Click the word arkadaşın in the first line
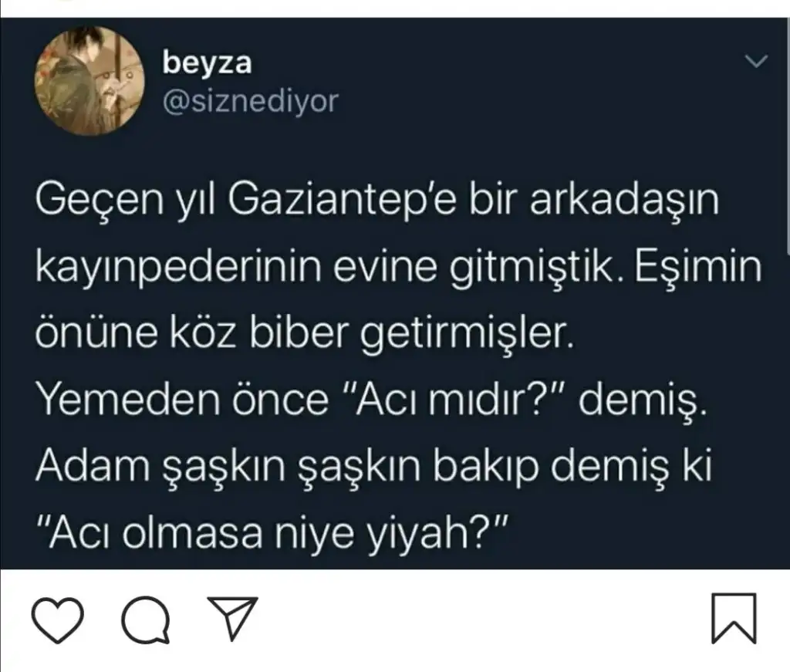Screen dimensions: 790x672 [x=624, y=201]
